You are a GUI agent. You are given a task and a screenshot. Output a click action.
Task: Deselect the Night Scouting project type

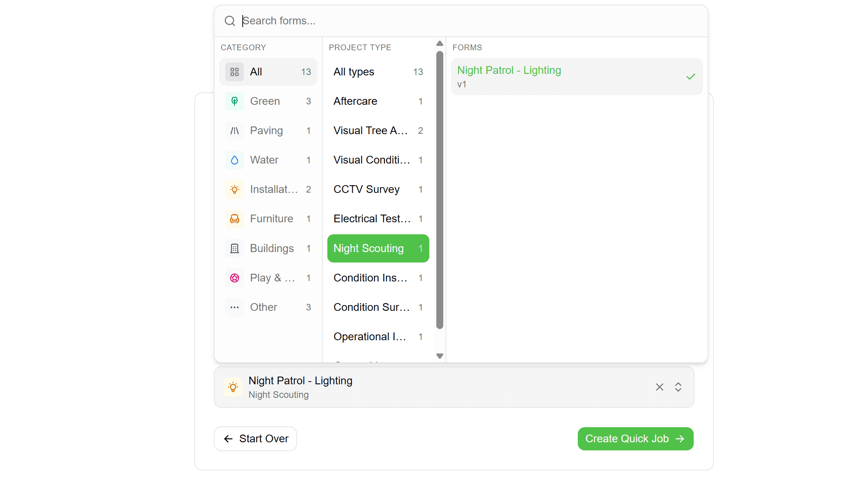378,248
